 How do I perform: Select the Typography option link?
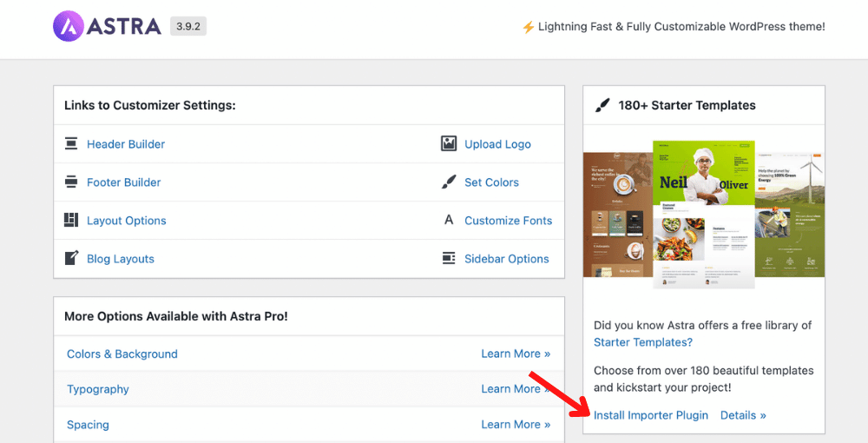click(x=98, y=390)
